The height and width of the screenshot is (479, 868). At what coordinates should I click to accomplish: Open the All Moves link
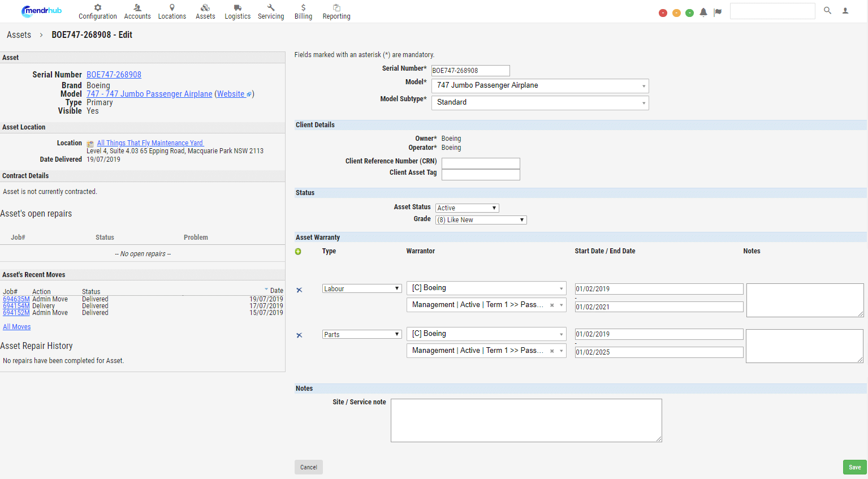[16, 326]
